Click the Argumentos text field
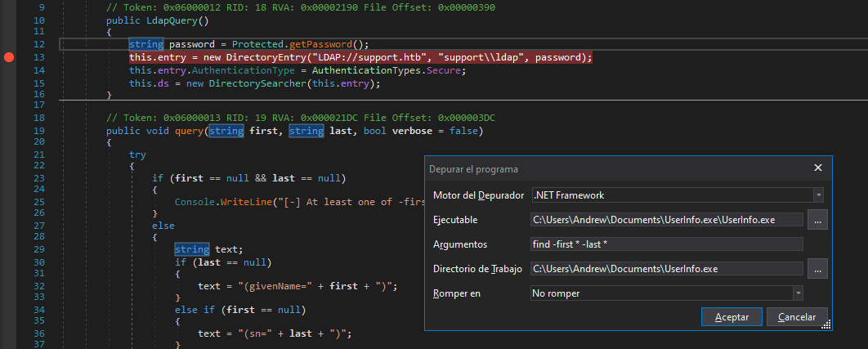This screenshot has width=868, height=349. click(x=666, y=244)
